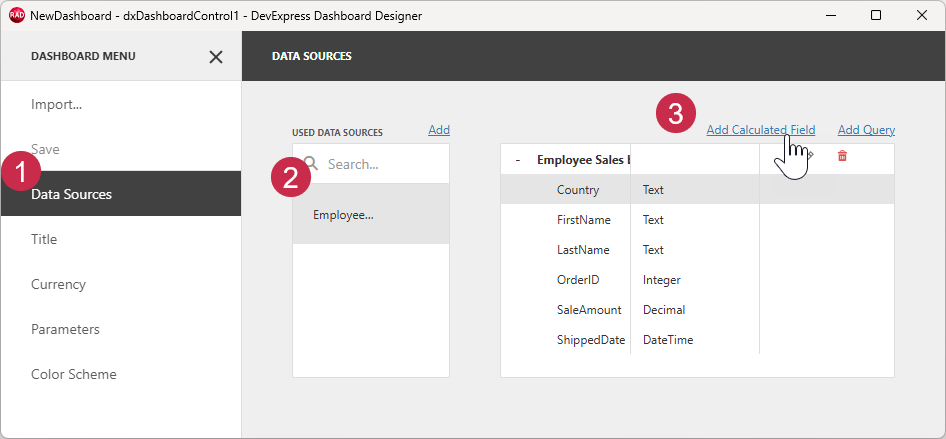Viewport: 946px width, 439px height.
Task: Delete the Employee Sales query via trash icon
Action: [x=842, y=156]
